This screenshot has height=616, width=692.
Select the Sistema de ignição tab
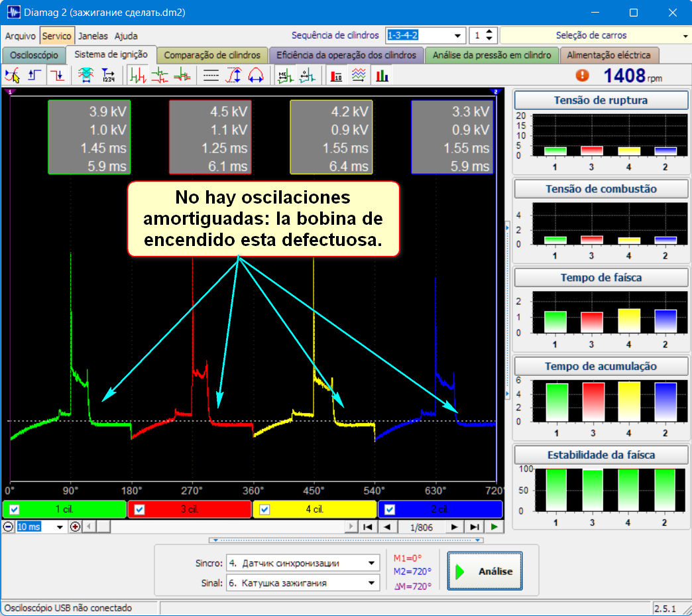(x=111, y=54)
